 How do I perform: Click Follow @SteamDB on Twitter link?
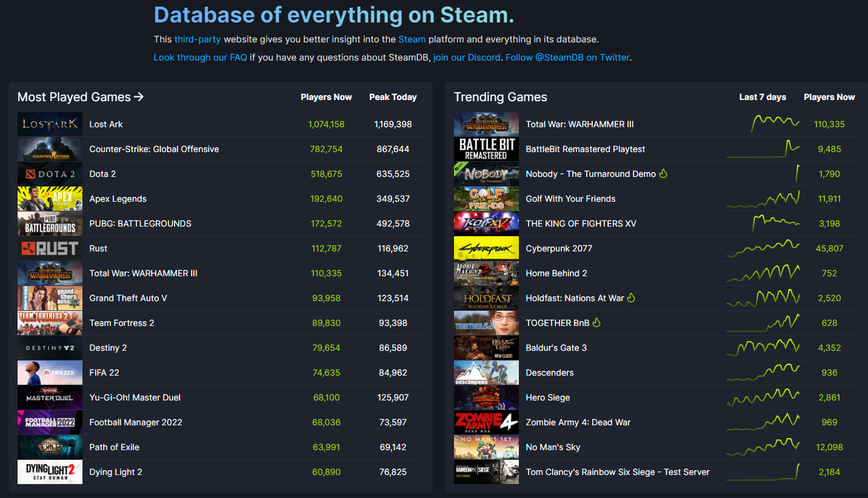coord(567,58)
